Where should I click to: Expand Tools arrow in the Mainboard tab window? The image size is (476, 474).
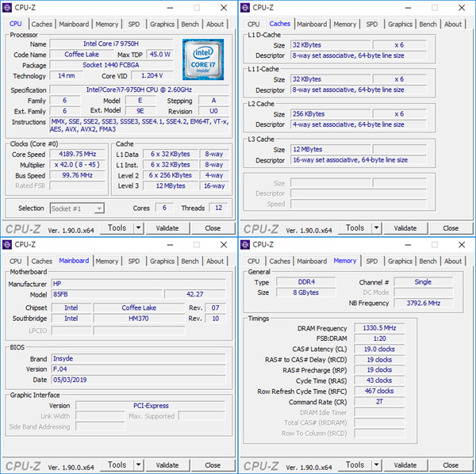click(x=138, y=465)
